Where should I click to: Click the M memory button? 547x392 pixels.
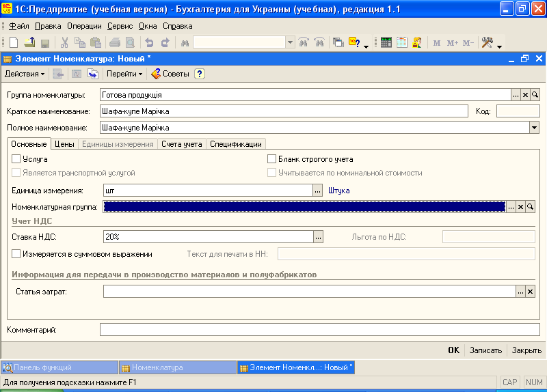coord(437,43)
